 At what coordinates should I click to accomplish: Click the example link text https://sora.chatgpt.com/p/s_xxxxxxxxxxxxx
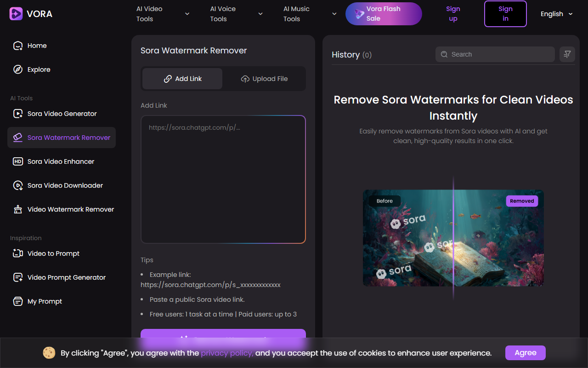pyautogui.click(x=210, y=285)
